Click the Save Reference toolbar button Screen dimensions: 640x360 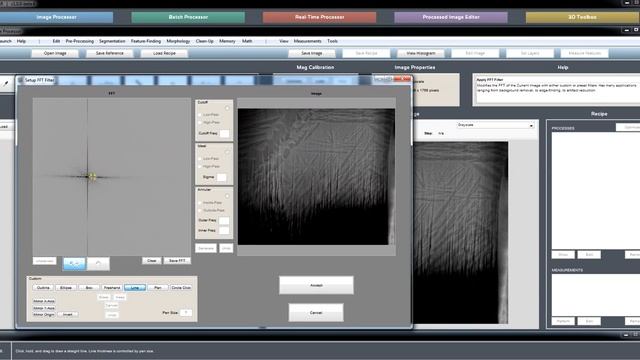click(x=109, y=53)
